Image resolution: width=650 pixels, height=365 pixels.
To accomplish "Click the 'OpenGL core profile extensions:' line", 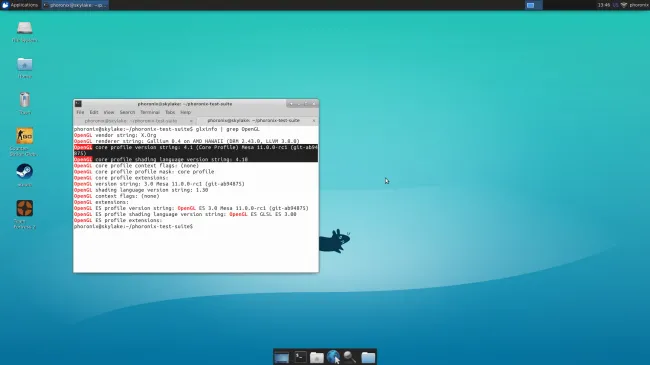I will coord(121,178).
